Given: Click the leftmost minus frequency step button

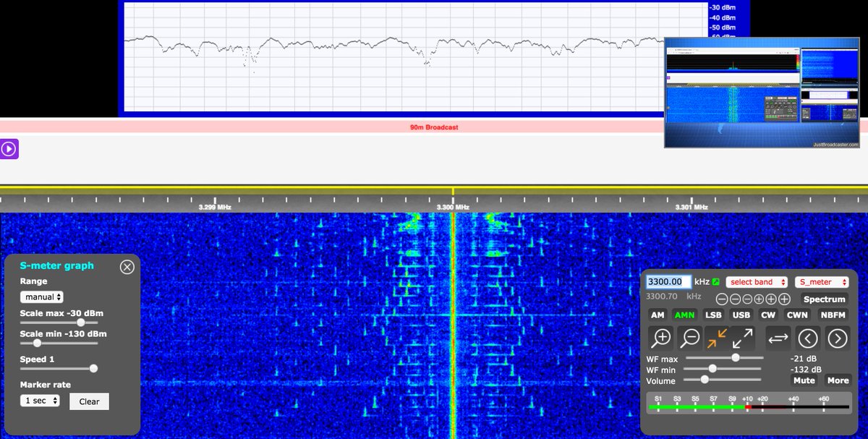Looking at the screenshot, I should point(722,299).
